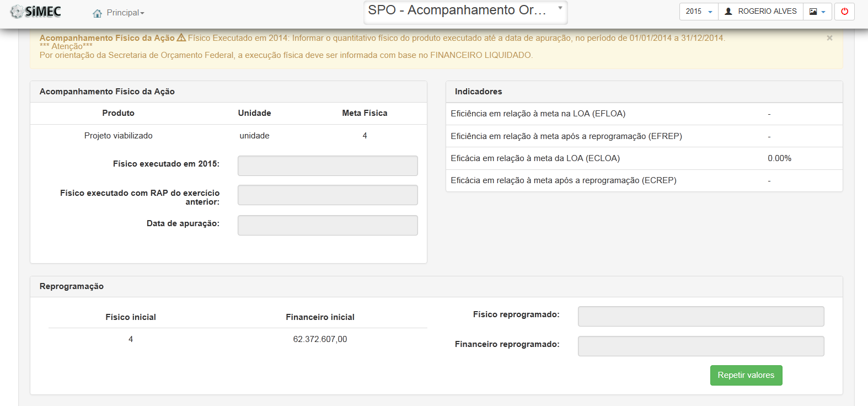The width and height of the screenshot is (868, 406).
Task: Click the Projeto viabilizado cell
Action: click(118, 136)
